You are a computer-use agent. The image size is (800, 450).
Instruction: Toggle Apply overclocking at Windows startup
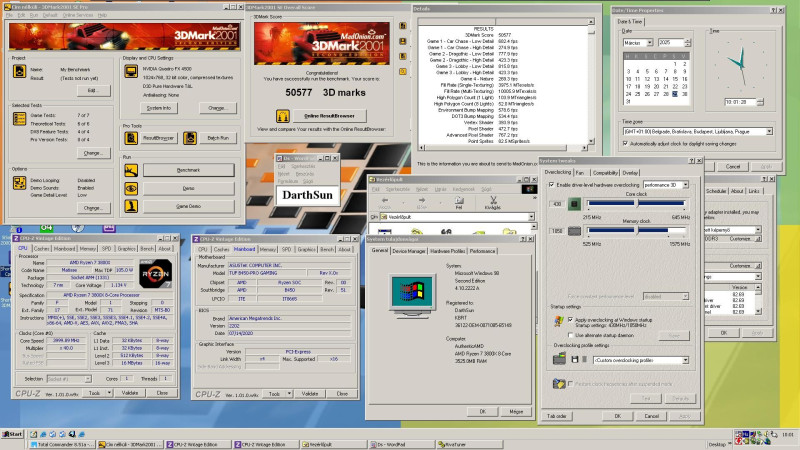pyautogui.click(x=570, y=319)
